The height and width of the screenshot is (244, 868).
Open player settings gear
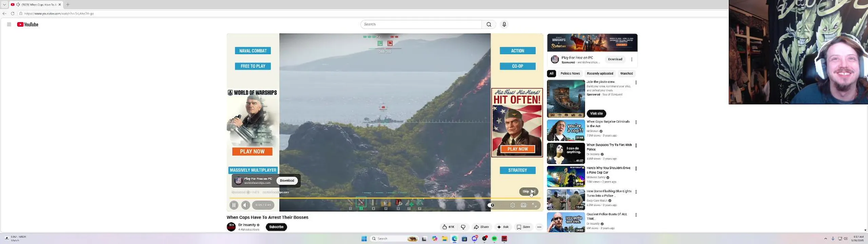[x=513, y=205]
